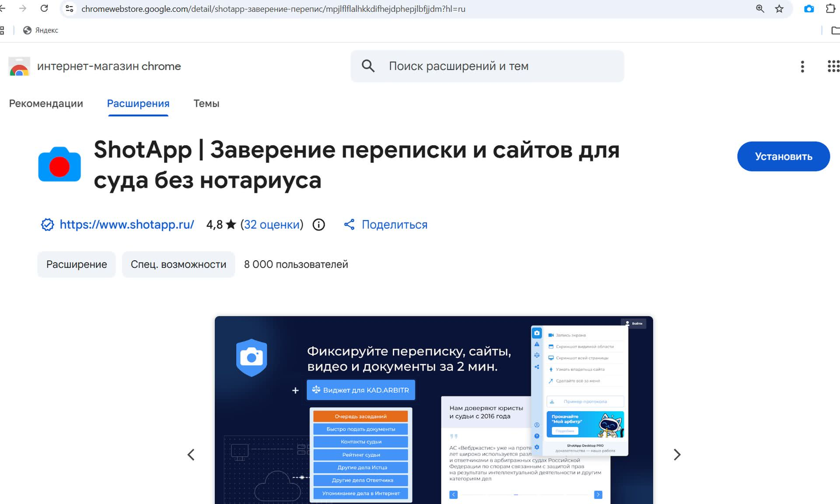
Task: Bookmark this page with the star icon
Action: 779,8
